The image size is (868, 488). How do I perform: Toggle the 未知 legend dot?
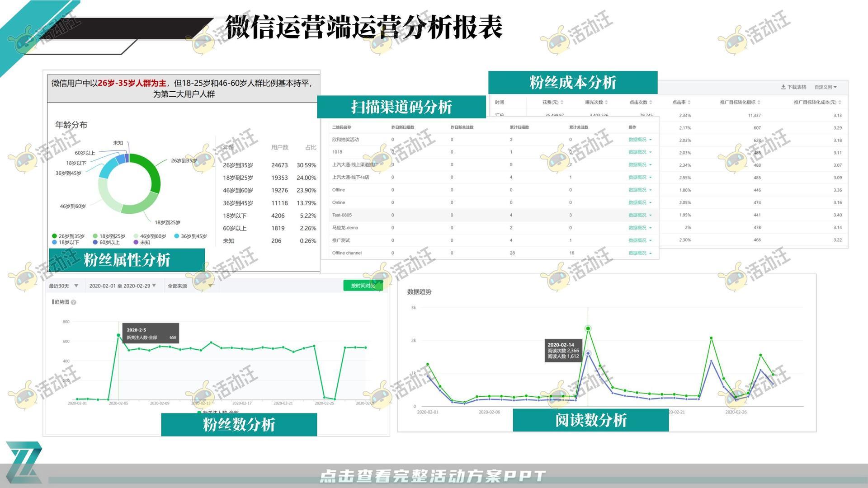(x=136, y=243)
